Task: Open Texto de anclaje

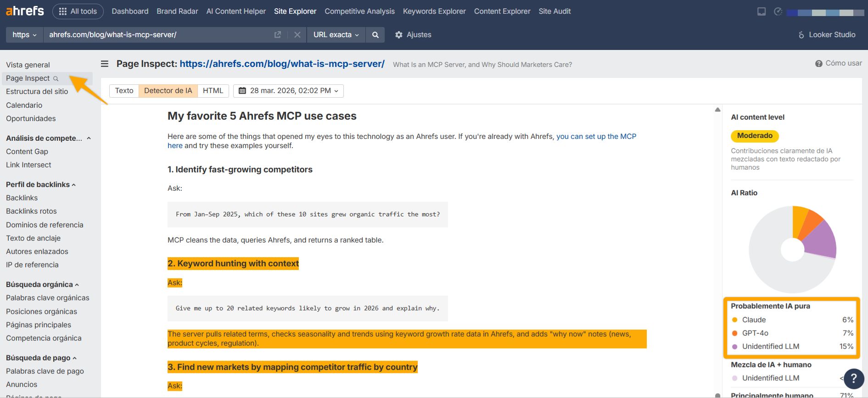Action: (x=33, y=238)
